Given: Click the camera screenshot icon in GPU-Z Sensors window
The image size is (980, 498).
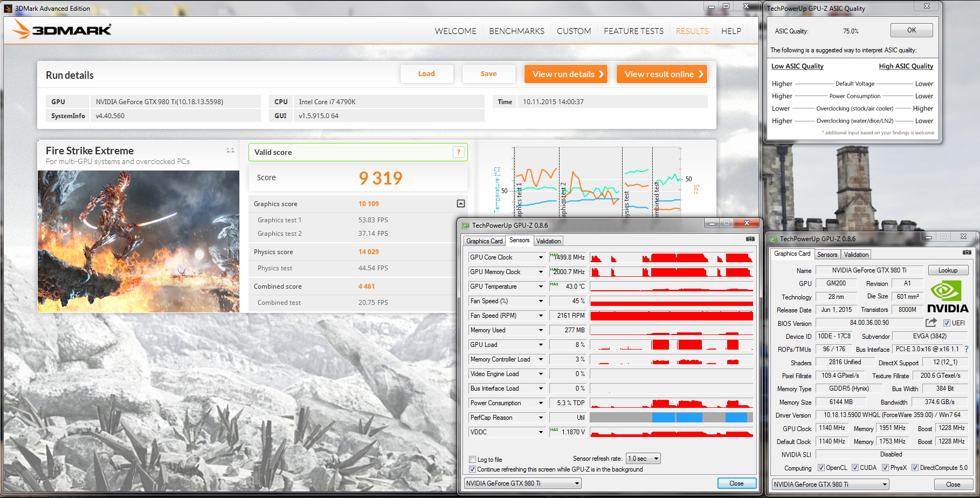Looking at the screenshot, I should tap(750, 238).
